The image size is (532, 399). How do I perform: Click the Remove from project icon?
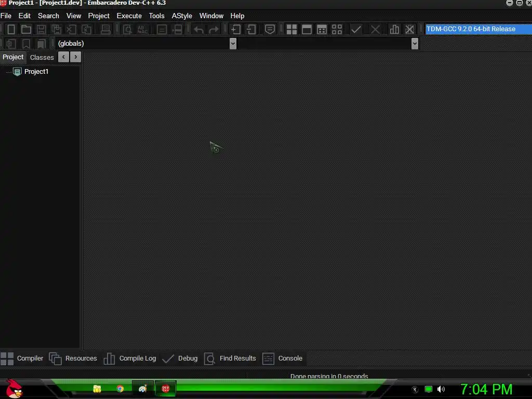point(251,29)
